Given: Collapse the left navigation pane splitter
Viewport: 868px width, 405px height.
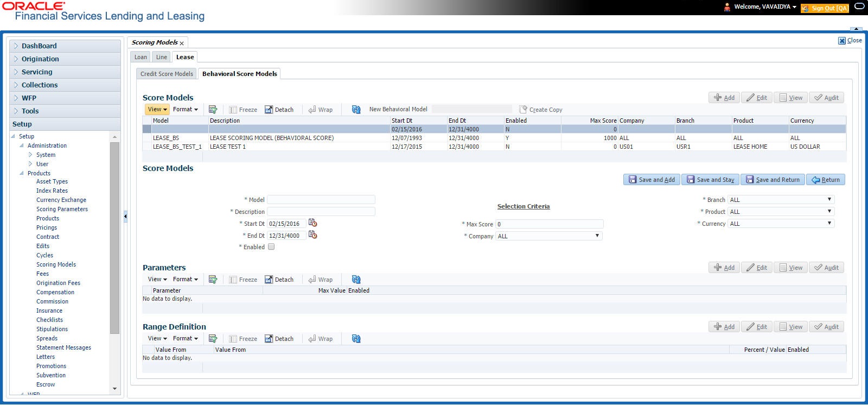Looking at the screenshot, I should point(125,216).
